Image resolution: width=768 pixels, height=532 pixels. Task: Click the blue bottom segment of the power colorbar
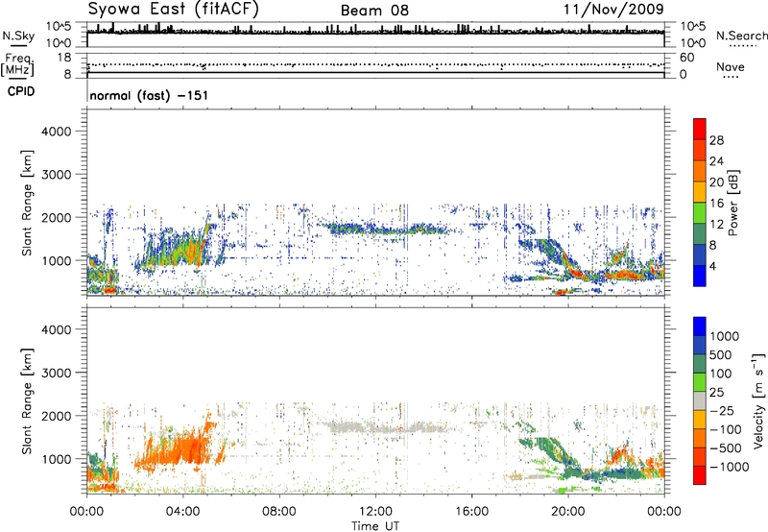pos(700,276)
